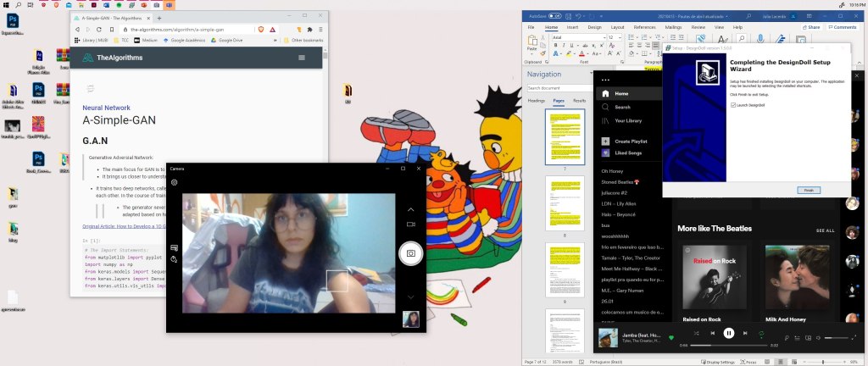Take a photo with the Camera shutter button
Viewport: 868px width, 366px height.
pos(411,253)
